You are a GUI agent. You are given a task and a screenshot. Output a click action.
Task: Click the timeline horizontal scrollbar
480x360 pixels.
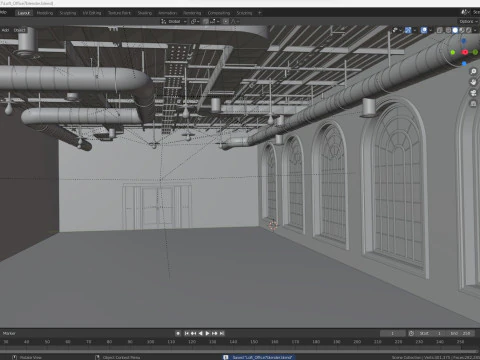[x=240, y=351]
